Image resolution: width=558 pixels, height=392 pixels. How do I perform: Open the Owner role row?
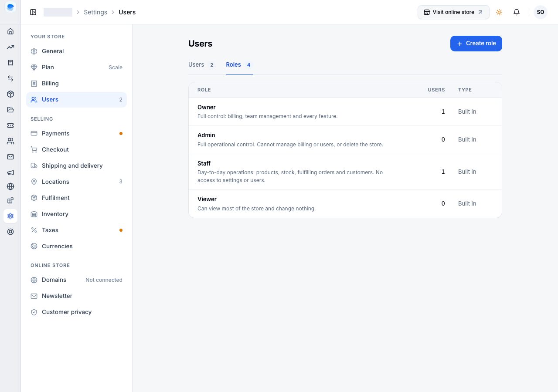point(345,112)
